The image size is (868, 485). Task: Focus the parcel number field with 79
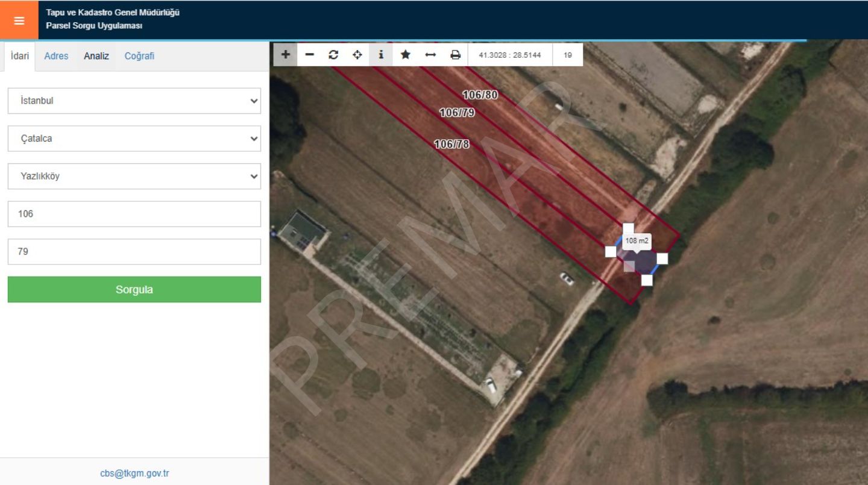(134, 252)
